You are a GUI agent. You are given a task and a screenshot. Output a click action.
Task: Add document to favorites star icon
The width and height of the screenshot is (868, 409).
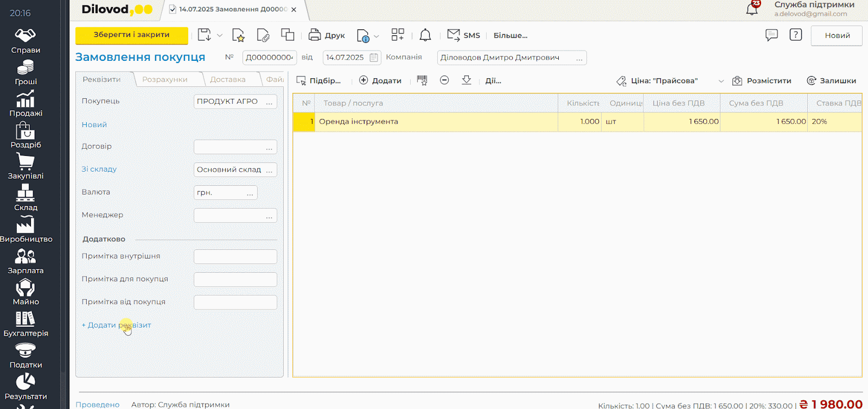point(238,35)
